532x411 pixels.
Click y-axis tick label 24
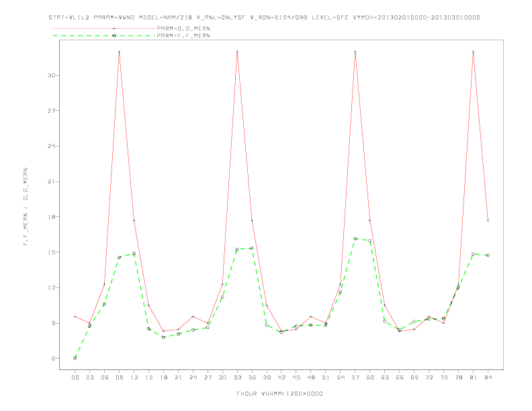[52, 146]
